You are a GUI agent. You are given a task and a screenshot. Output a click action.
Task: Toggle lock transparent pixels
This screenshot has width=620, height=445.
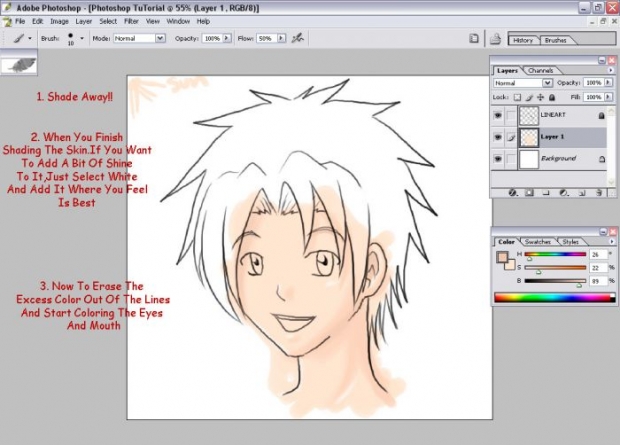pyautogui.click(x=517, y=97)
